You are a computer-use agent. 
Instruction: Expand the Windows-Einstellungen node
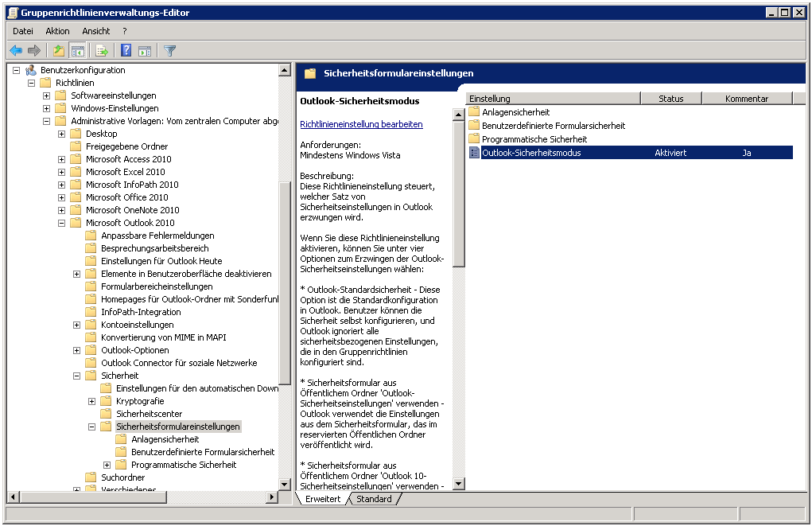point(47,108)
